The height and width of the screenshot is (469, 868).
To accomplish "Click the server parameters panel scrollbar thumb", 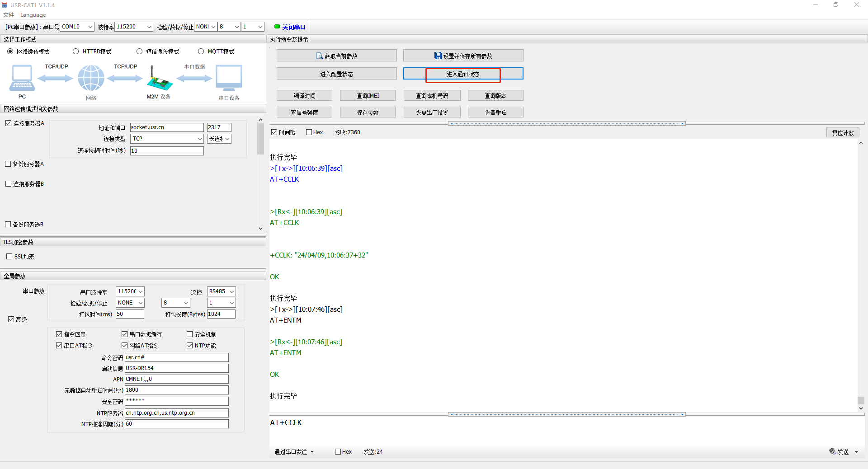I will tap(260, 139).
